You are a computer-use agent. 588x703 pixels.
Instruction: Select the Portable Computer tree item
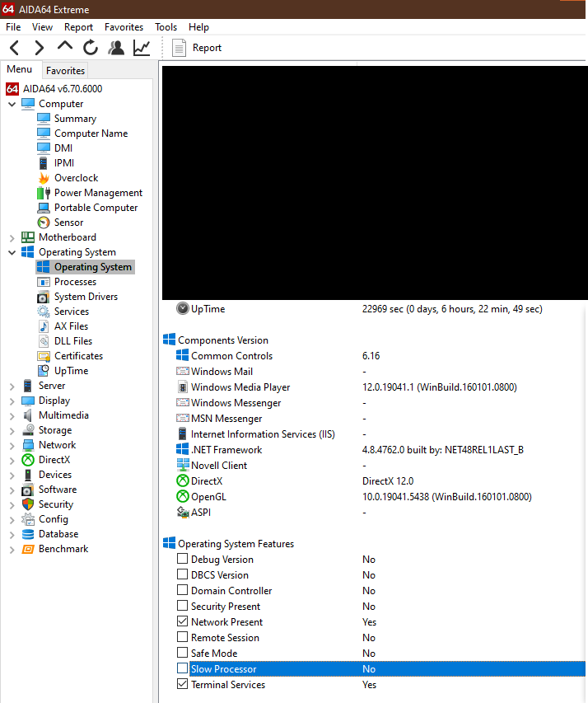coord(96,208)
